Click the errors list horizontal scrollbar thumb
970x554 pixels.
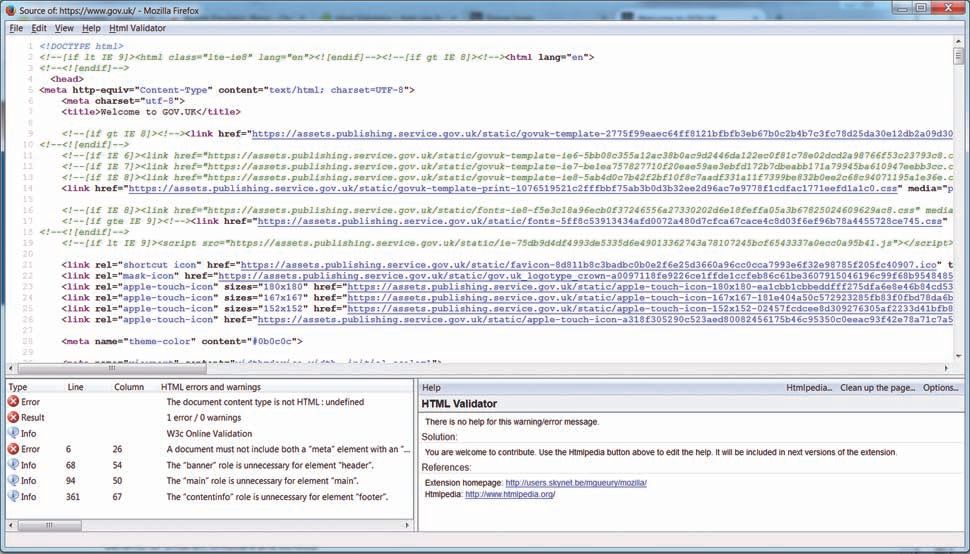click(49, 526)
